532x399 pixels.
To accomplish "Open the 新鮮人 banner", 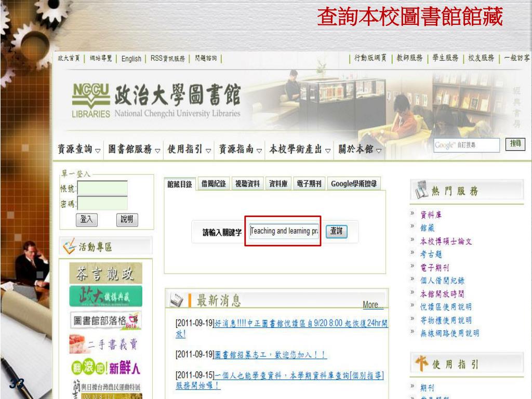I will pyautogui.click(x=105, y=367).
